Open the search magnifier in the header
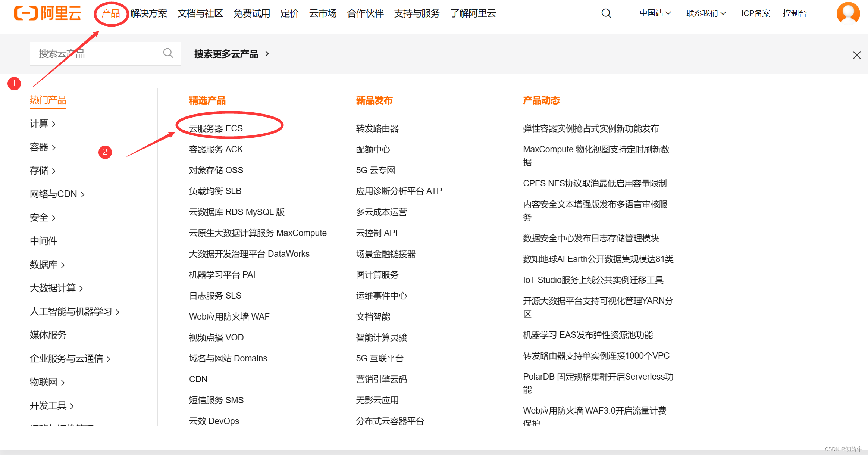This screenshot has width=868, height=455. (607, 13)
